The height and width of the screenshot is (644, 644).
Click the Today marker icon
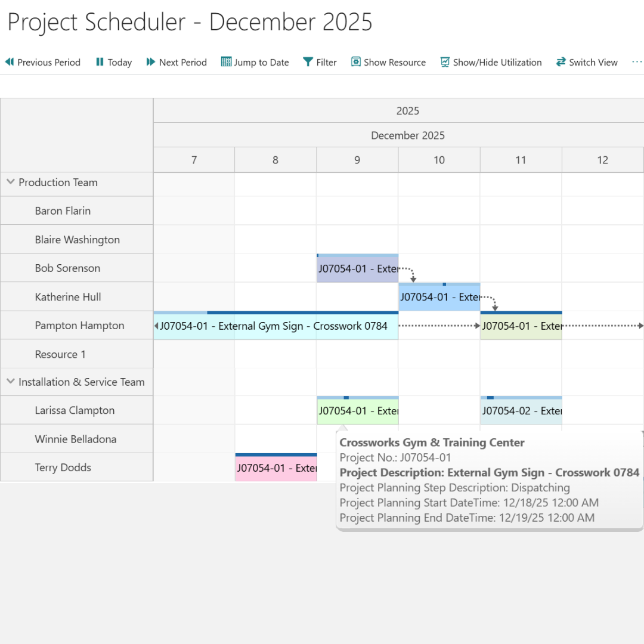(x=100, y=62)
